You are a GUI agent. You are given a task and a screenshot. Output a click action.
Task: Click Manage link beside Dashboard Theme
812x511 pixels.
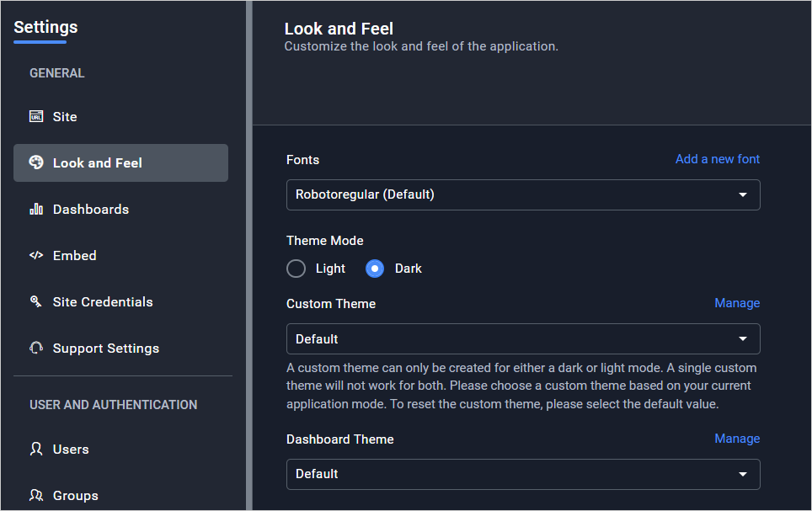(737, 439)
